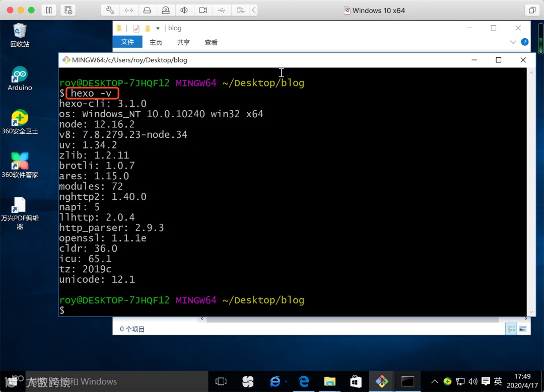Click the sound speaker icon in VMware toolbar

(x=184, y=10)
